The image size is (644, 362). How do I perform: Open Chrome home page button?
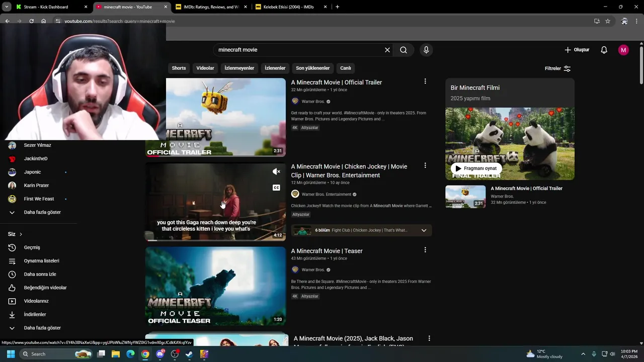(43, 21)
